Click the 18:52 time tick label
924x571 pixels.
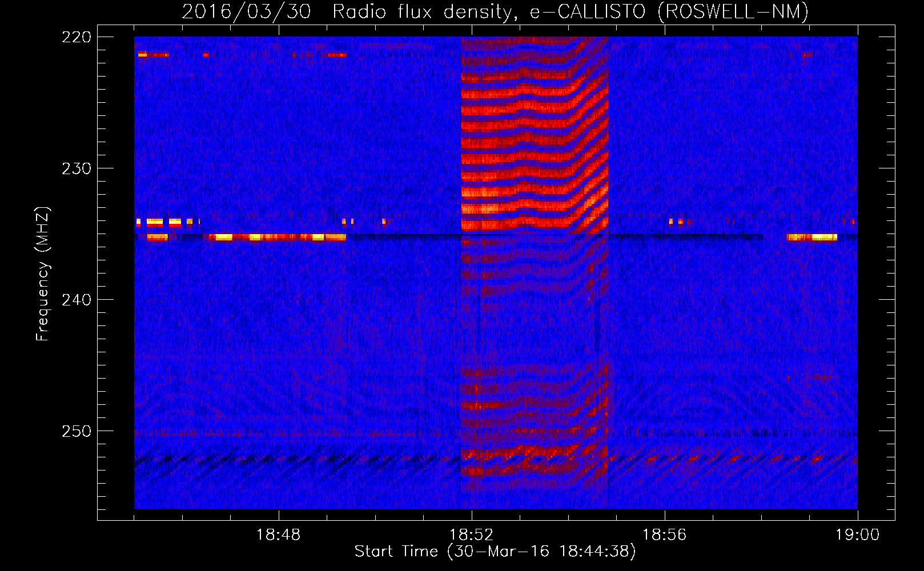[x=472, y=535]
